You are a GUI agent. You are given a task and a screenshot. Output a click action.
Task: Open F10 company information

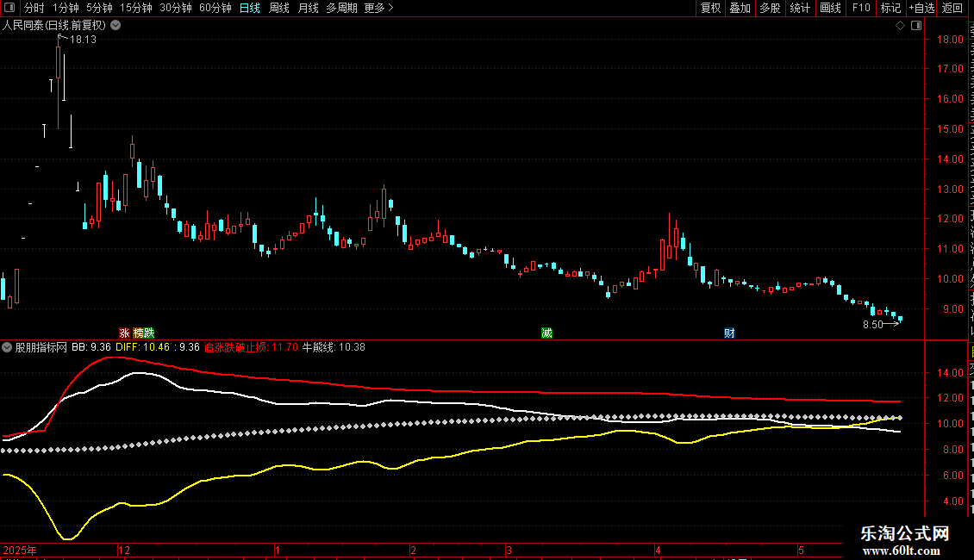point(861,8)
